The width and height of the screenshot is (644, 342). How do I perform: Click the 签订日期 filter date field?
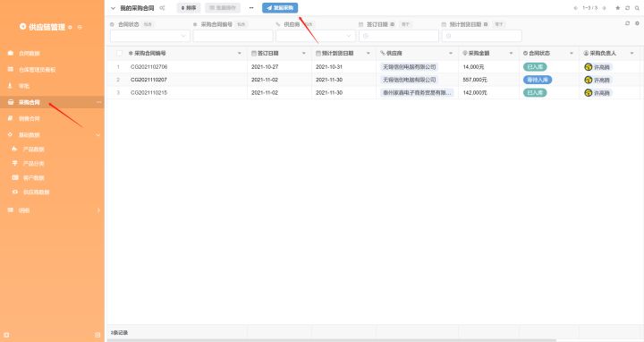[x=399, y=36]
